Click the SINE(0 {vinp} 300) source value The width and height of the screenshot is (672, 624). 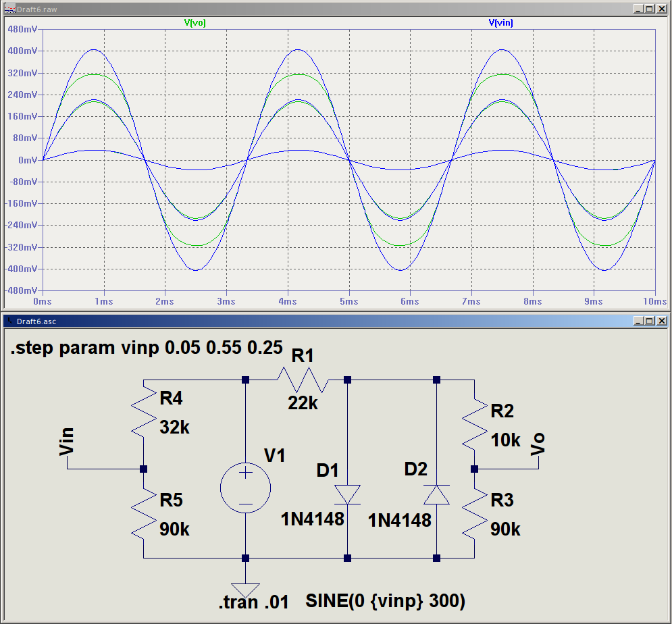coord(385,601)
